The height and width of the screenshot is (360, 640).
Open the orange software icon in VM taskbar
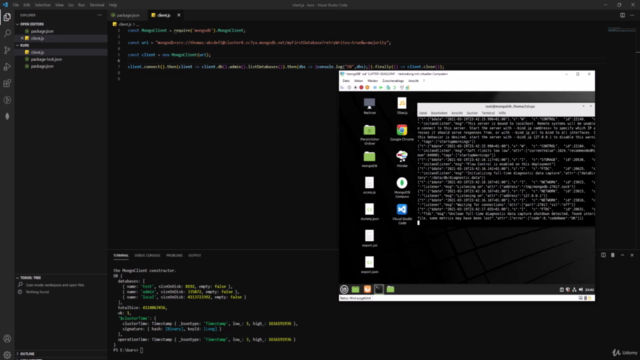pyautogui.click(x=367, y=289)
